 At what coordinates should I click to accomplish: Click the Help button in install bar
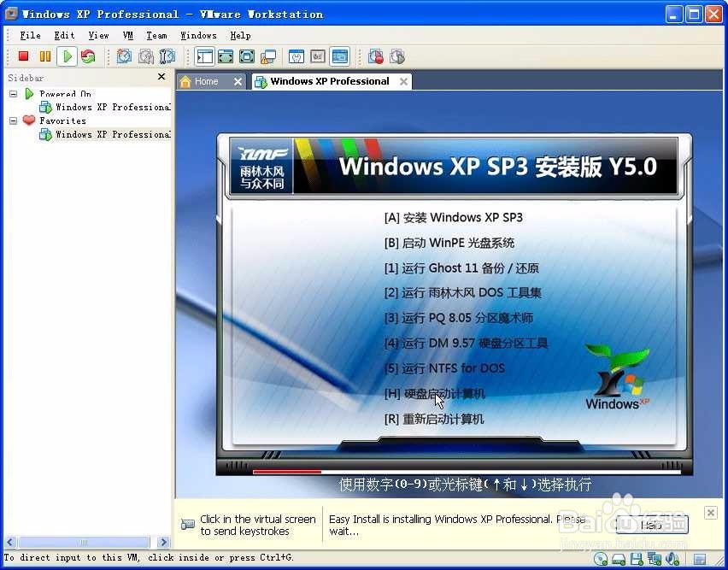tap(652, 525)
